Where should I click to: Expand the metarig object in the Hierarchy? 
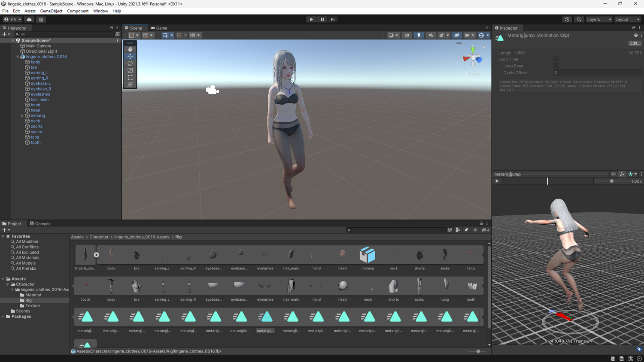(x=22, y=115)
